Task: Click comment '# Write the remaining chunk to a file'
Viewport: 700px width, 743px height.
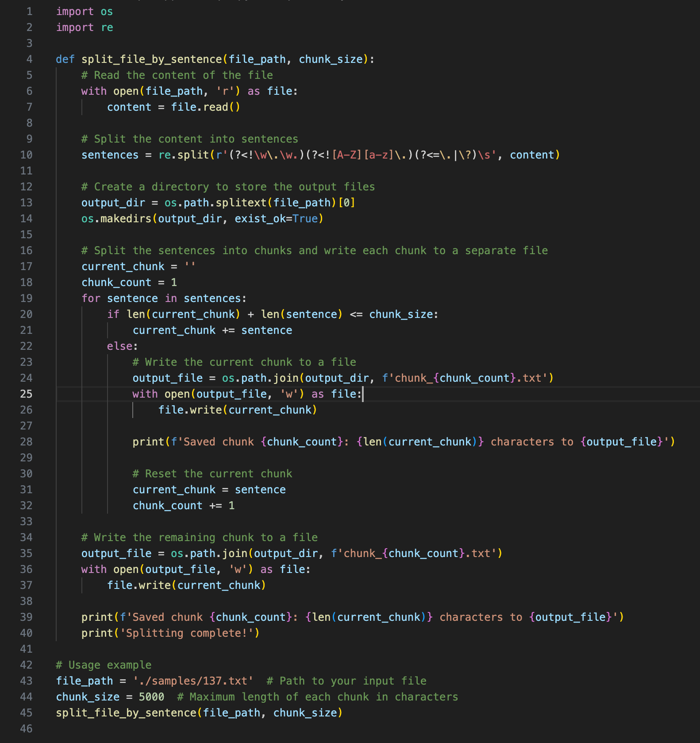Action: 200,538
